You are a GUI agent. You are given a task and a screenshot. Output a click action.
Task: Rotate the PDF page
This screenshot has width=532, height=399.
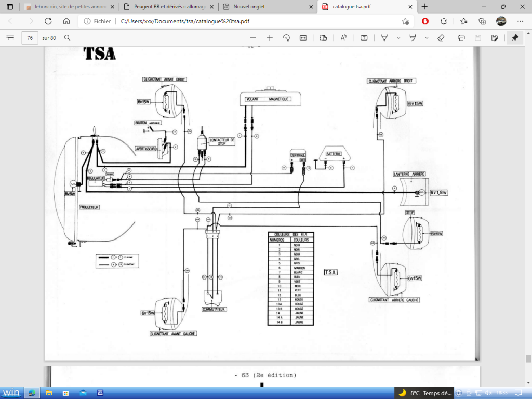286,38
